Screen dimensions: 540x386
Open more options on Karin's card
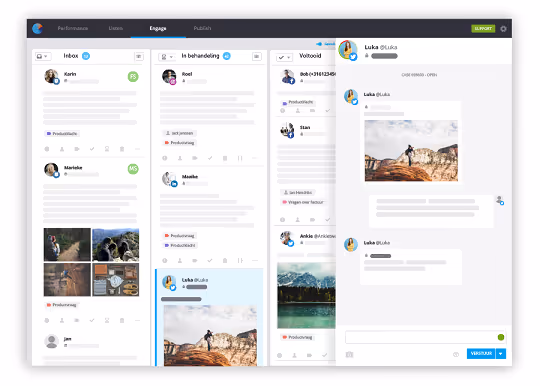pos(137,149)
